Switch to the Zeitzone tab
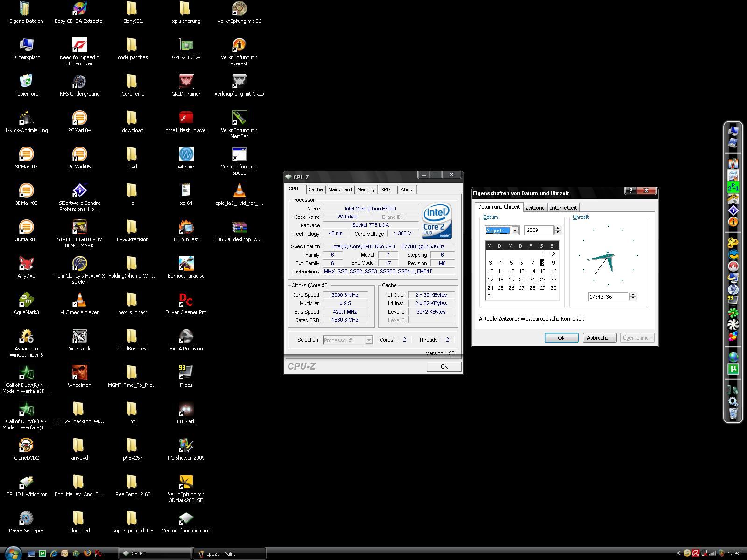This screenshot has height=560, width=747. (x=535, y=208)
